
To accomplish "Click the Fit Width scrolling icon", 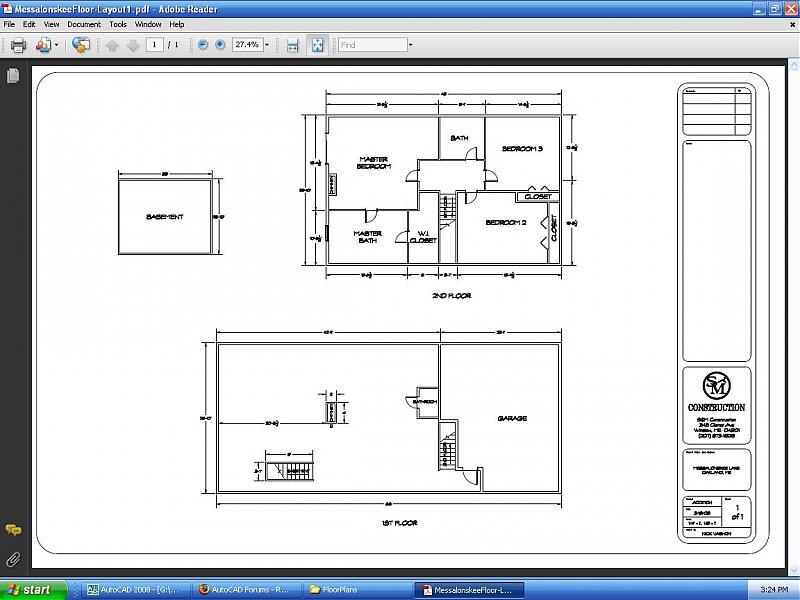I will (x=292, y=45).
